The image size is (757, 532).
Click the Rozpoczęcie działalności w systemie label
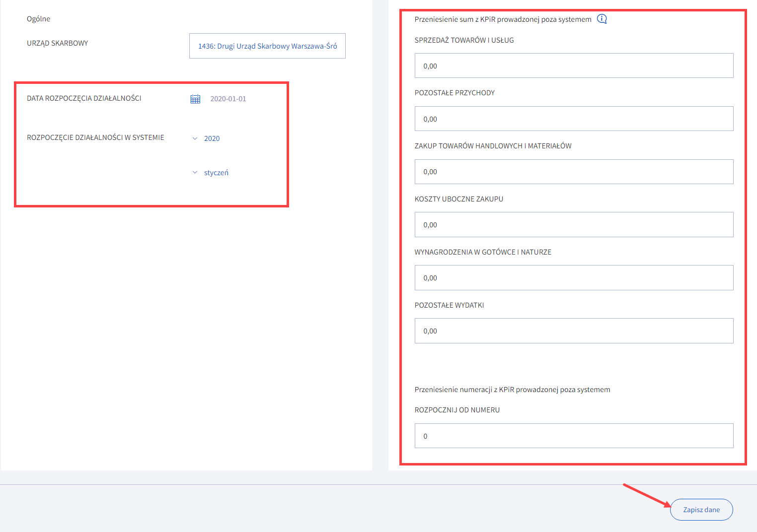click(95, 137)
